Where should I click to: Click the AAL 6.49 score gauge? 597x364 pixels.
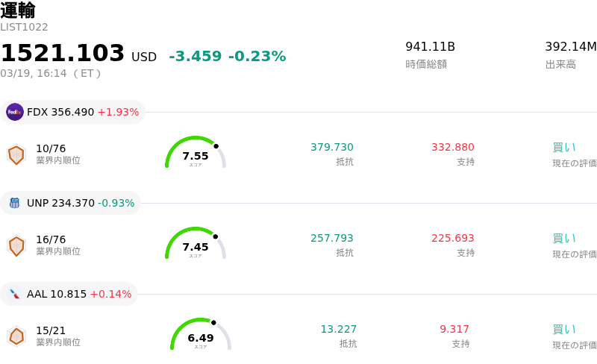(201, 336)
